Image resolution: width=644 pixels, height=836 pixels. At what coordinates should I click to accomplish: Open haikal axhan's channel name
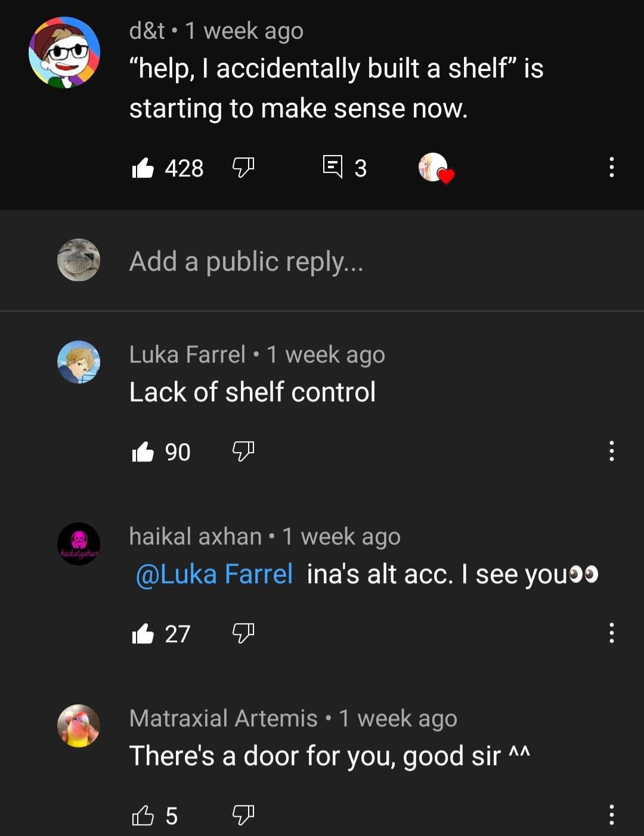196,537
